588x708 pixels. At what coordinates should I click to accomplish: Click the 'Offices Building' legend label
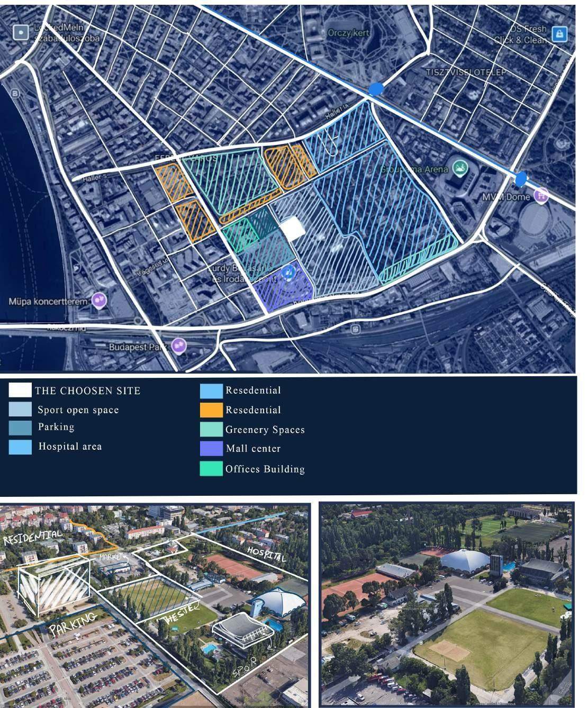[265, 469]
